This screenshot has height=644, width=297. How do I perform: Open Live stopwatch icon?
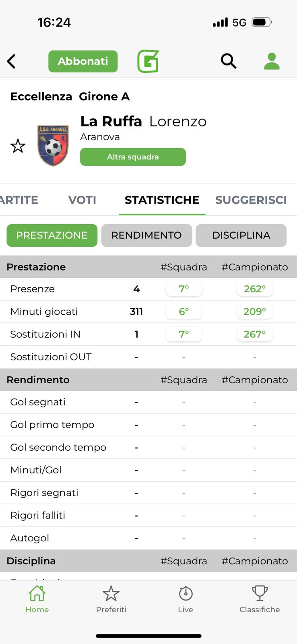[186, 599]
